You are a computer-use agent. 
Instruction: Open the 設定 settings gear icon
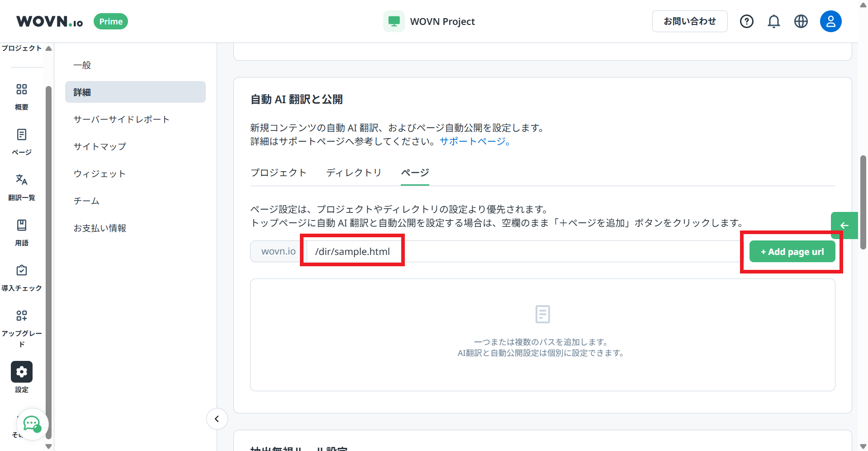pos(21,371)
